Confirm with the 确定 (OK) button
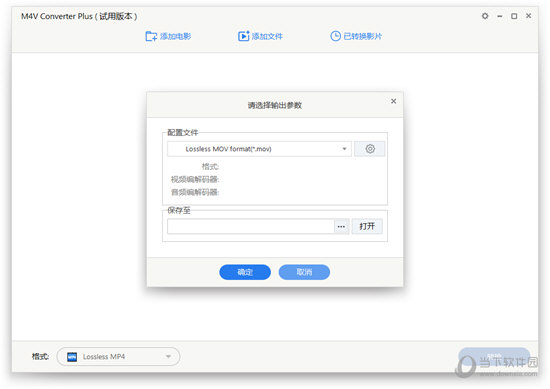The image size is (550, 389). (x=245, y=272)
